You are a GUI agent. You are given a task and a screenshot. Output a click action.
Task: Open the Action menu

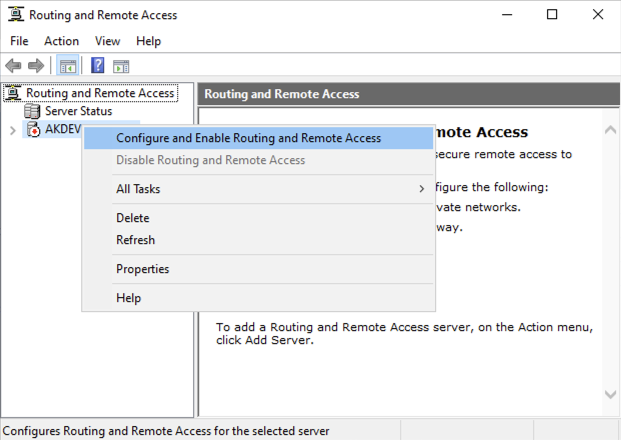[61, 41]
